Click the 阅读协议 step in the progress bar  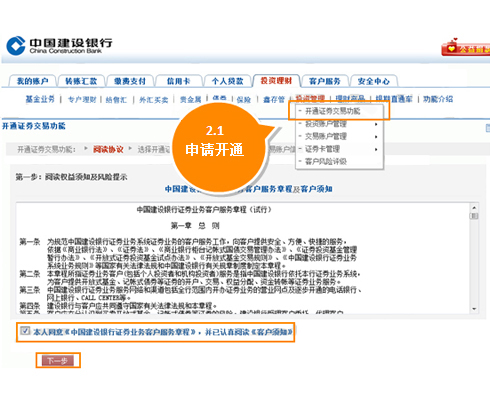(108, 149)
